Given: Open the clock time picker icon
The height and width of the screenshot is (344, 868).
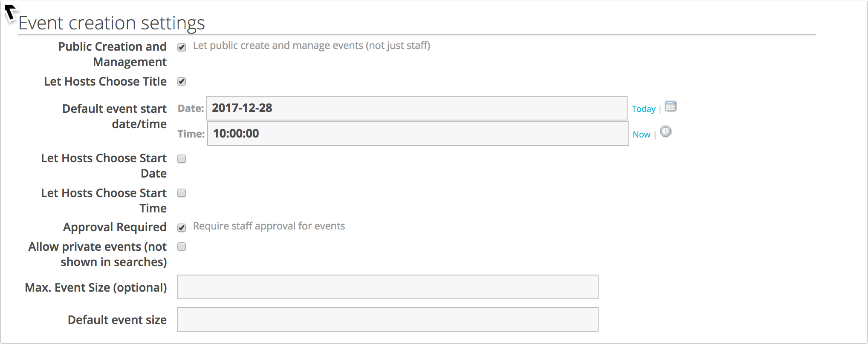Looking at the screenshot, I should pyautogui.click(x=665, y=132).
